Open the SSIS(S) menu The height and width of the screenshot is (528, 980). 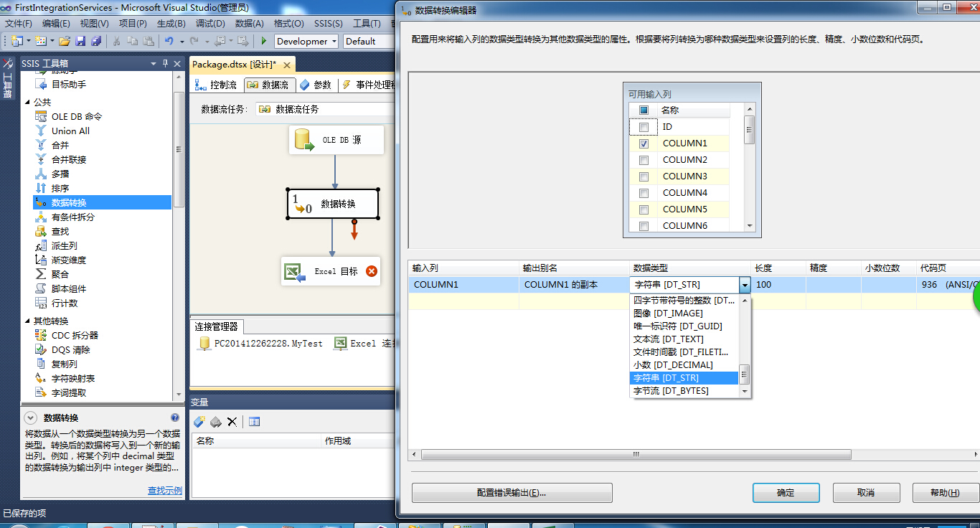click(328, 23)
